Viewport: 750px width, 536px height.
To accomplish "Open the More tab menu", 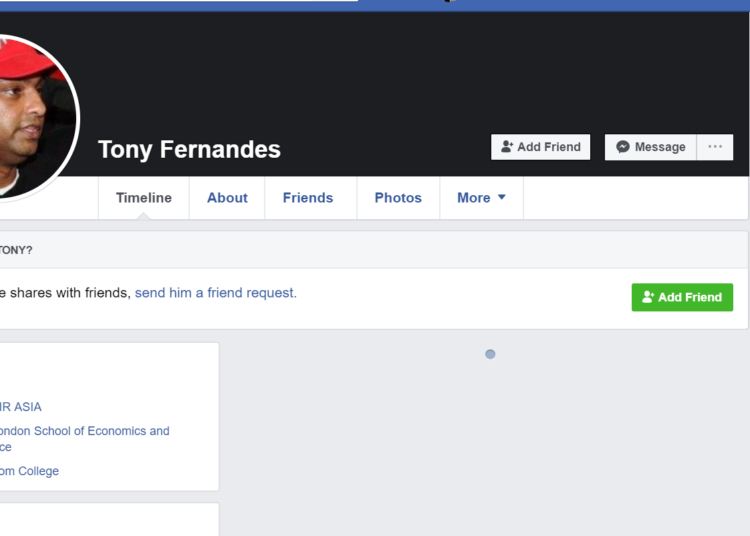I will pos(481,197).
